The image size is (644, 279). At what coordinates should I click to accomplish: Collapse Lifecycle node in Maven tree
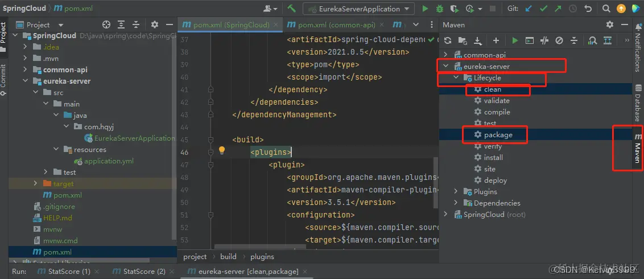coord(456,77)
